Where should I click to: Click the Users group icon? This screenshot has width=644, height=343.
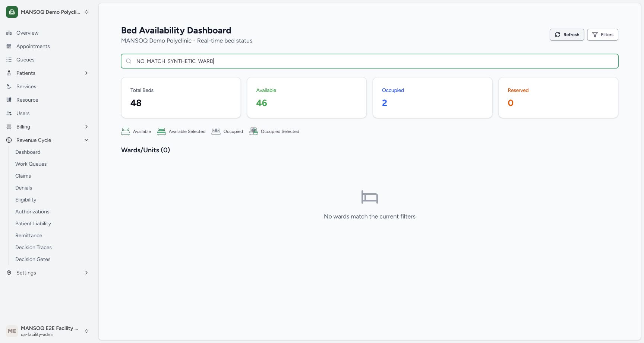(x=9, y=113)
